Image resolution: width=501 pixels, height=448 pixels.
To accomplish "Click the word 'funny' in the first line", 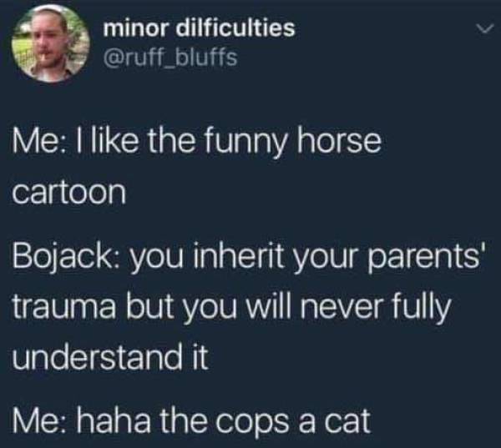I will pyautogui.click(x=244, y=141).
